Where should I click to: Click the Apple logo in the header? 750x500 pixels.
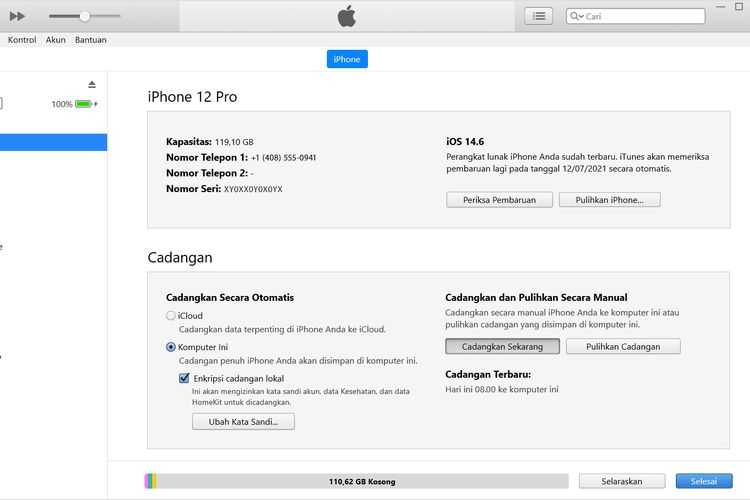click(x=347, y=16)
